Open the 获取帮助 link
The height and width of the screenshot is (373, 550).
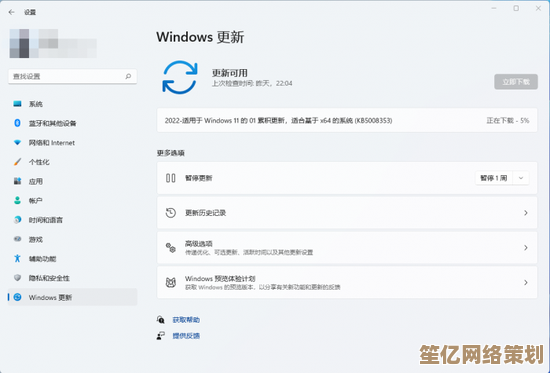186,320
